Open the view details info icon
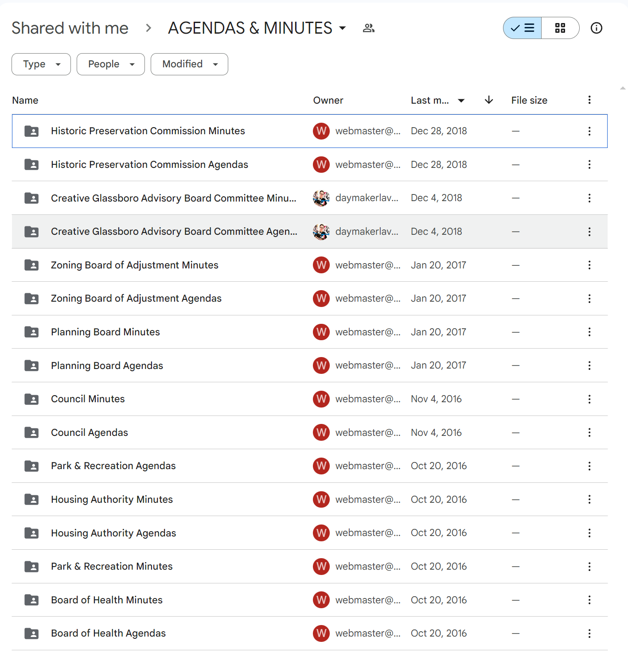This screenshot has height=672, width=628. click(597, 28)
